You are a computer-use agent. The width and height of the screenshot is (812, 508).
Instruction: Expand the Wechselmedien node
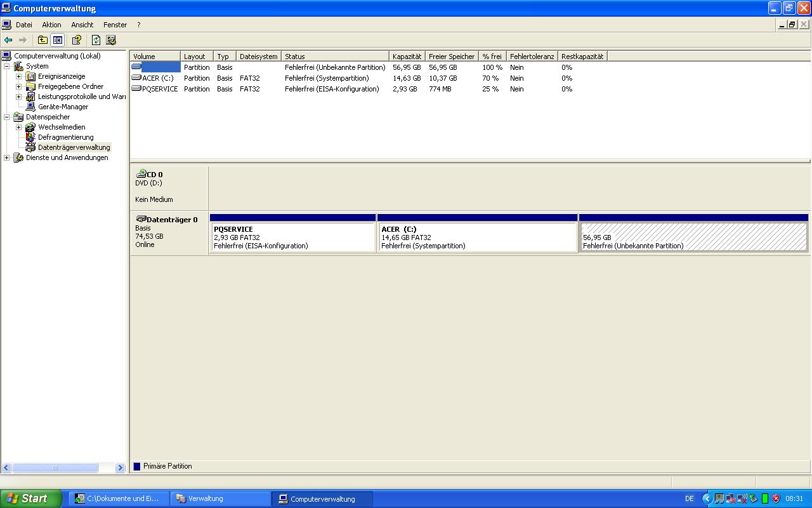19,127
